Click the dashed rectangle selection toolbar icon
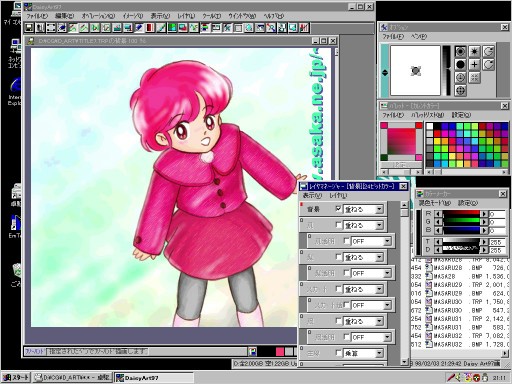Image resolution: width=512 pixels, height=384 pixels. (51, 28)
